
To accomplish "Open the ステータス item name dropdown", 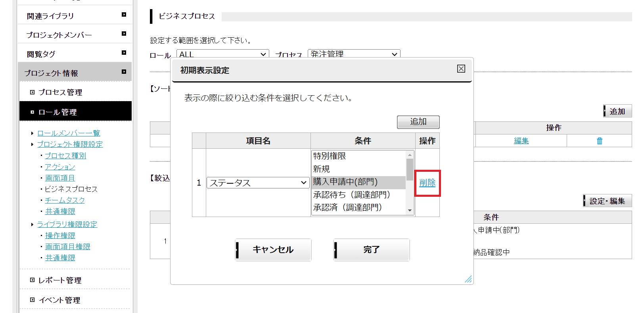I will [258, 183].
